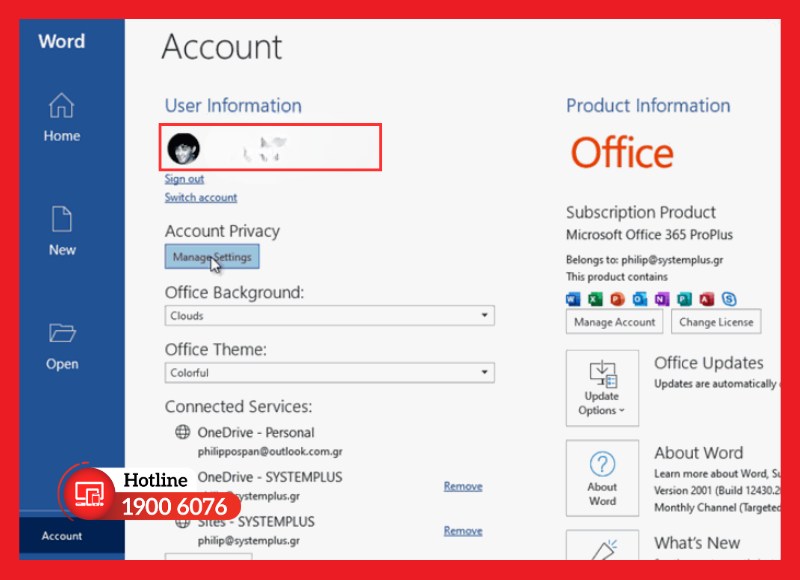The image size is (800, 580).
Task: Click the user profile photo
Action: pos(184,148)
